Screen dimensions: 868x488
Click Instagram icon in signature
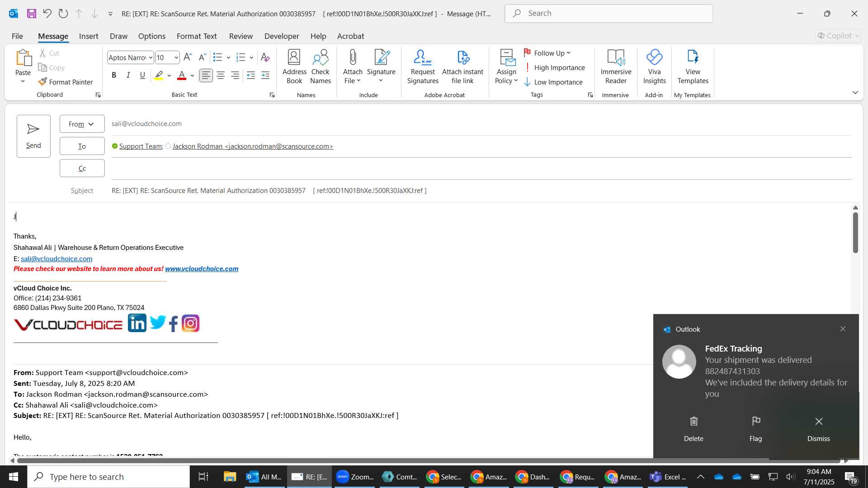pos(190,324)
